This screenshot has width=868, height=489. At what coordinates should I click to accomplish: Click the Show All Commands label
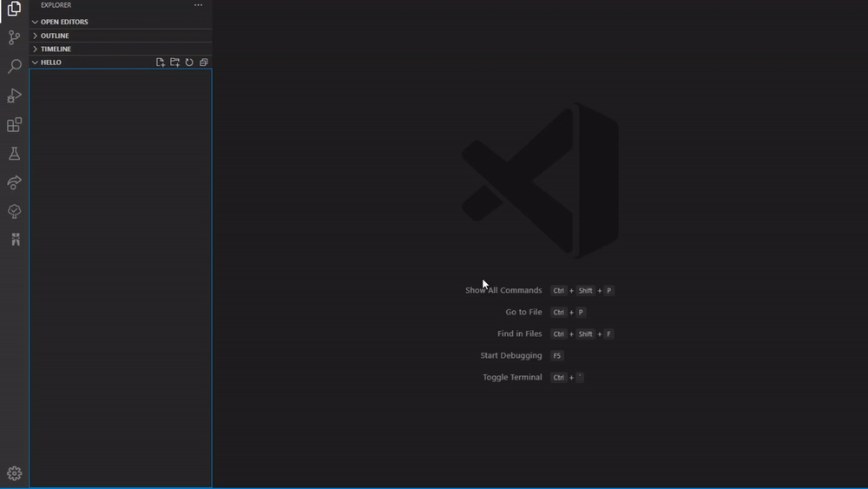[503, 290]
